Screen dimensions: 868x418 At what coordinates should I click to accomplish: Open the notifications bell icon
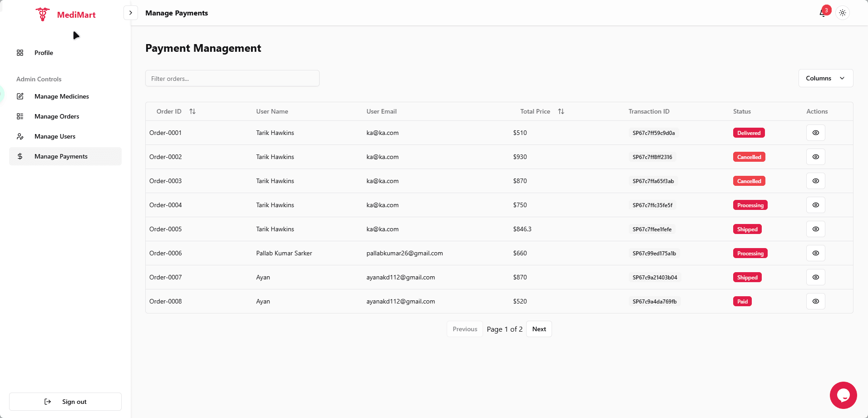pos(823,13)
